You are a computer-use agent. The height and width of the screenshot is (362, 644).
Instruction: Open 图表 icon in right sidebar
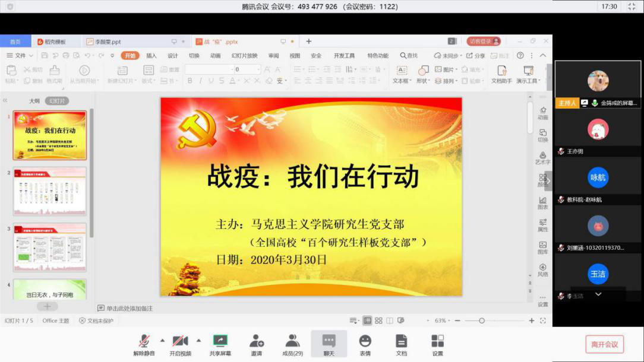[x=542, y=203]
